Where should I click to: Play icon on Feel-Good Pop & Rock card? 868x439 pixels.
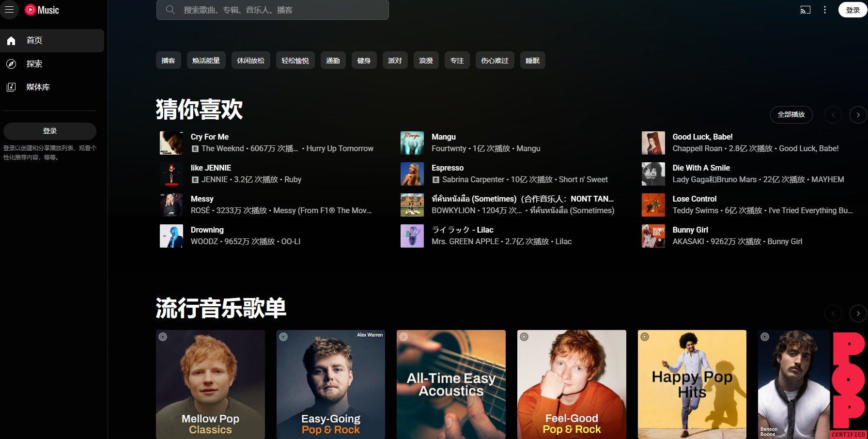point(524,337)
